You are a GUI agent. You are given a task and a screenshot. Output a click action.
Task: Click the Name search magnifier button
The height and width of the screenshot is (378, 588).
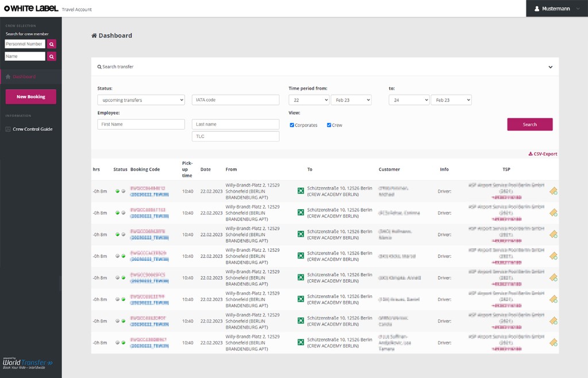point(52,56)
